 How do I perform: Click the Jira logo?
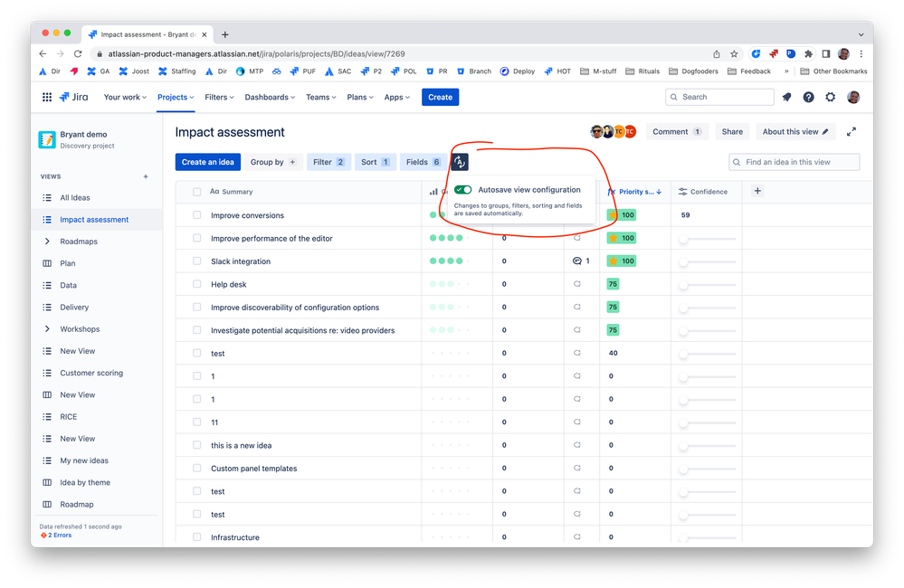[74, 97]
